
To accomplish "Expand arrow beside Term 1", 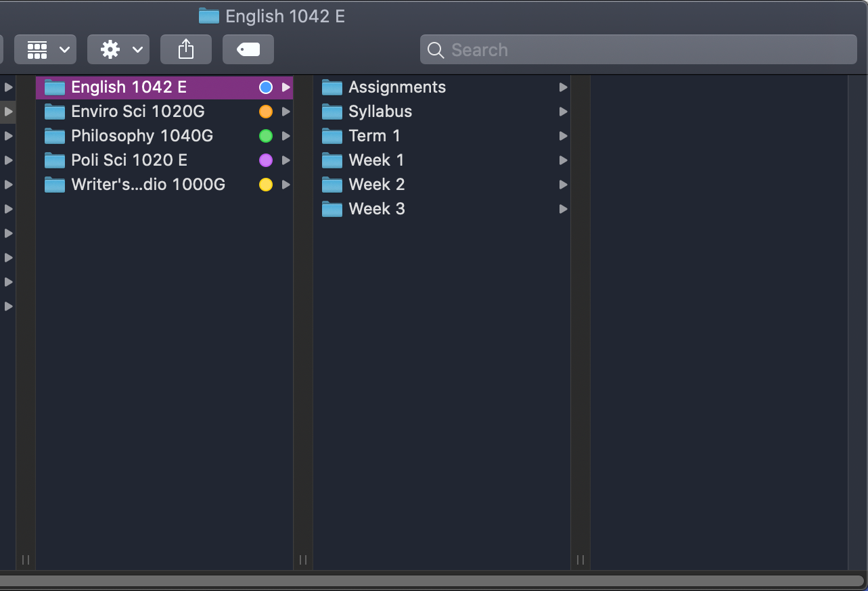I will click(563, 136).
